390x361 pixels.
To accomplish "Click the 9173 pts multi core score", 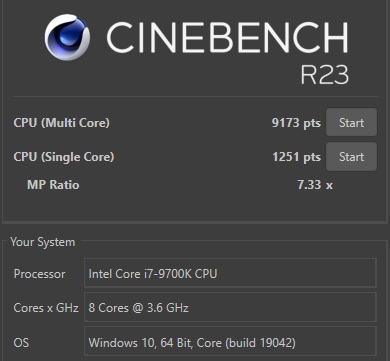I will pos(296,123).
